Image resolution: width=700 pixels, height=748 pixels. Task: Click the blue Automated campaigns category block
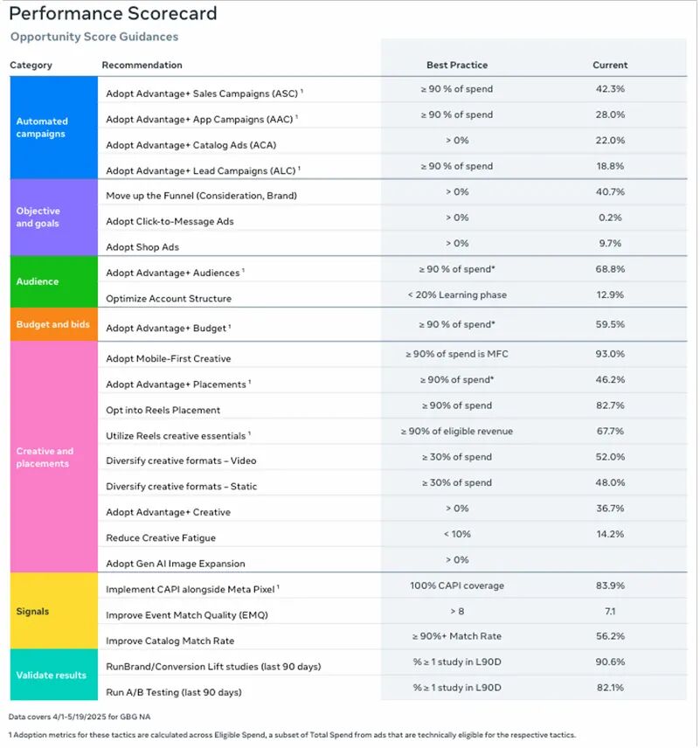tap(53, 128)
